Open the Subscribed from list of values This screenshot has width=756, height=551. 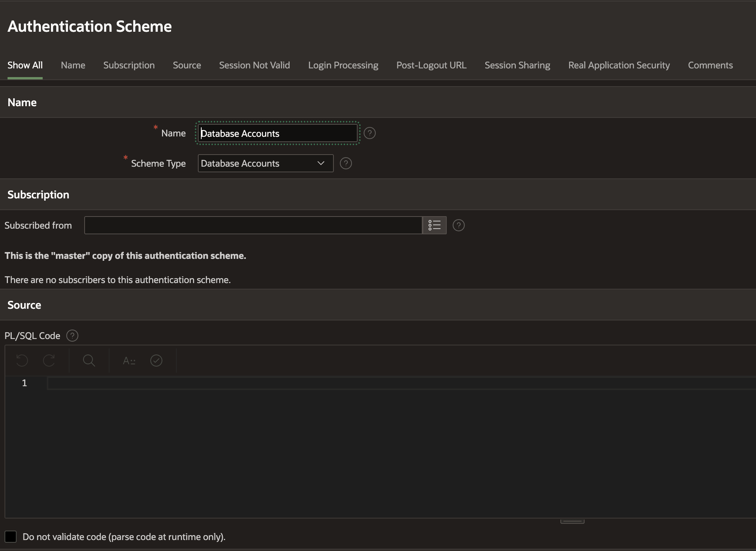[x=434, y=225]
